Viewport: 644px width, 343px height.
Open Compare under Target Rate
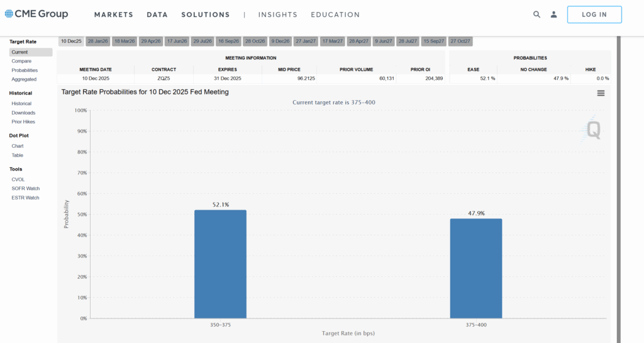pyautogui.click(x=21, y=61)
